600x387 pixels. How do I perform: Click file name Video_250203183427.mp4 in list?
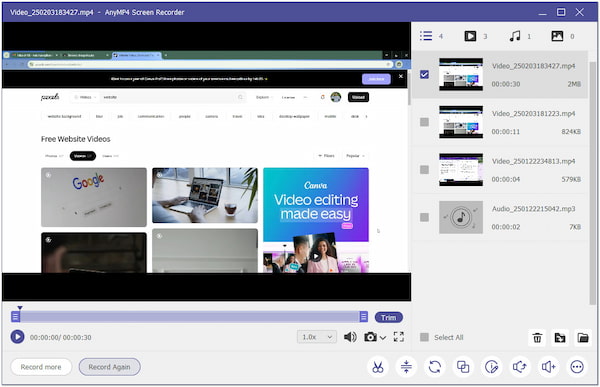tap(533, 66)
